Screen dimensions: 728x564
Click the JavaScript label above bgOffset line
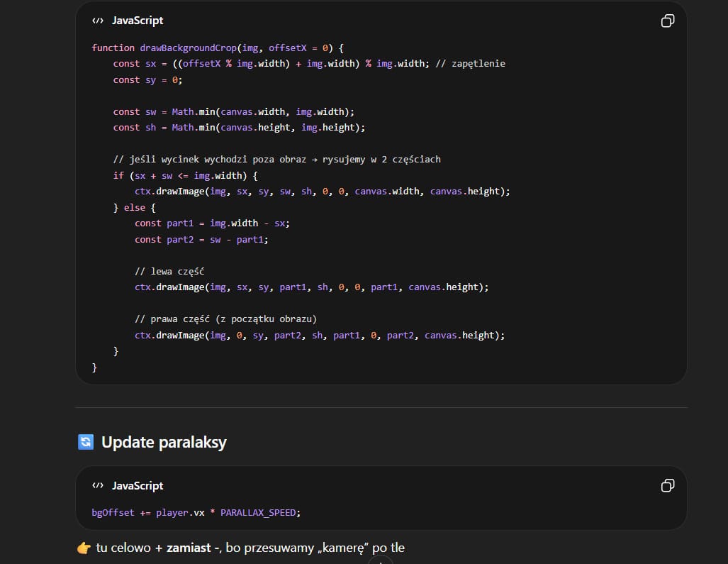pos(138,485)
